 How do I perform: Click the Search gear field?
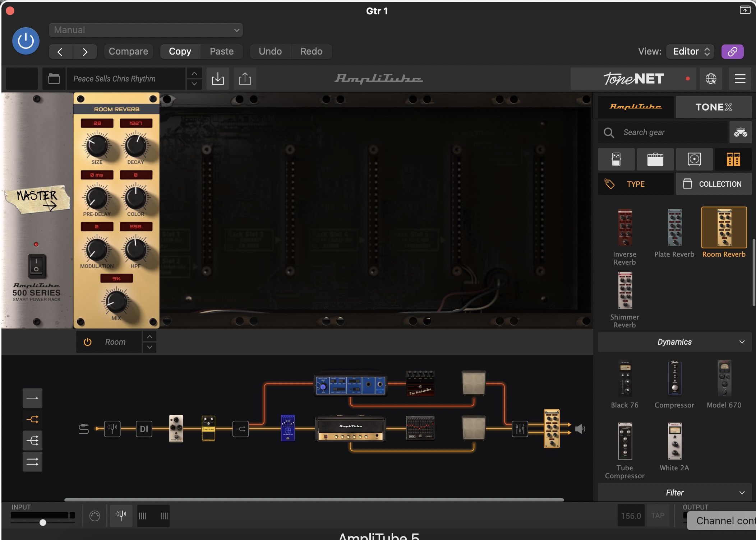[663, 132]
